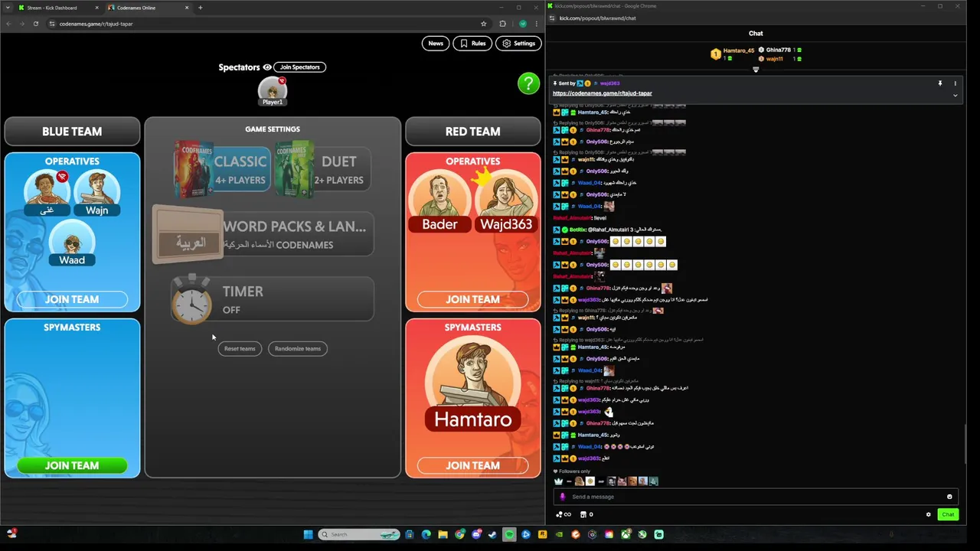This screenshot has width=980, height=551.
Task: Click the News button
Action: pos(436,44)
